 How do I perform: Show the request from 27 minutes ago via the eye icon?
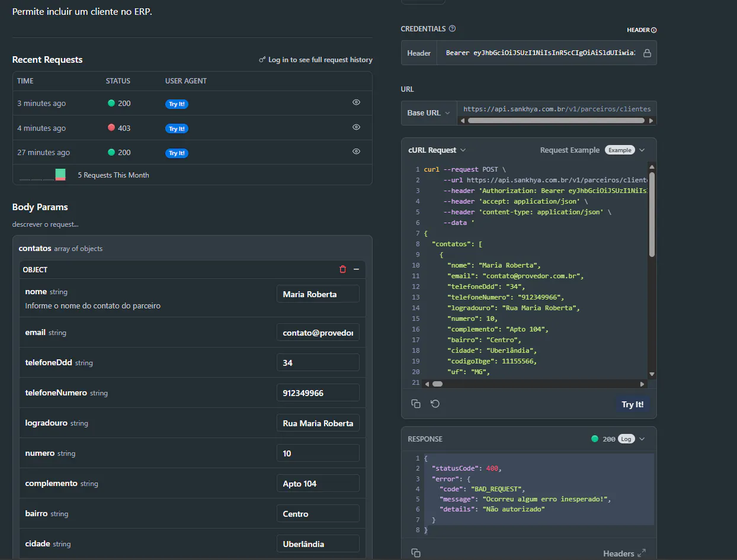(x=356, y=152)
